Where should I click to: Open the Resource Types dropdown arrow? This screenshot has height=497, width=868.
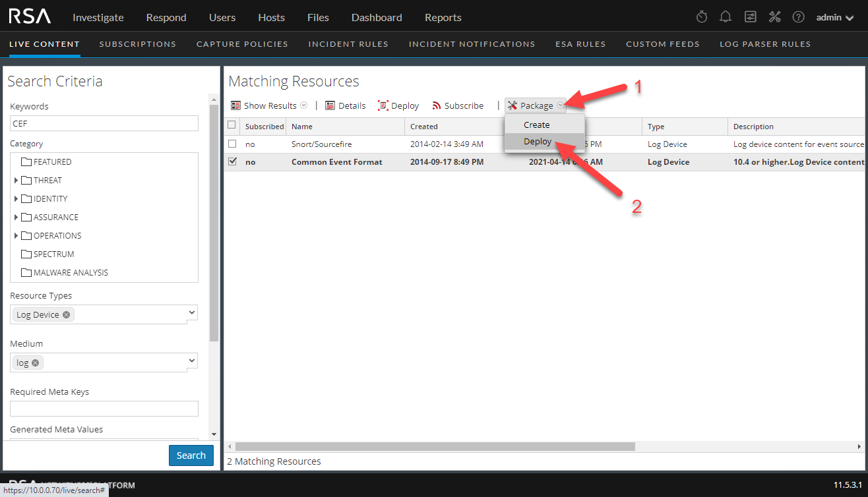192,312
